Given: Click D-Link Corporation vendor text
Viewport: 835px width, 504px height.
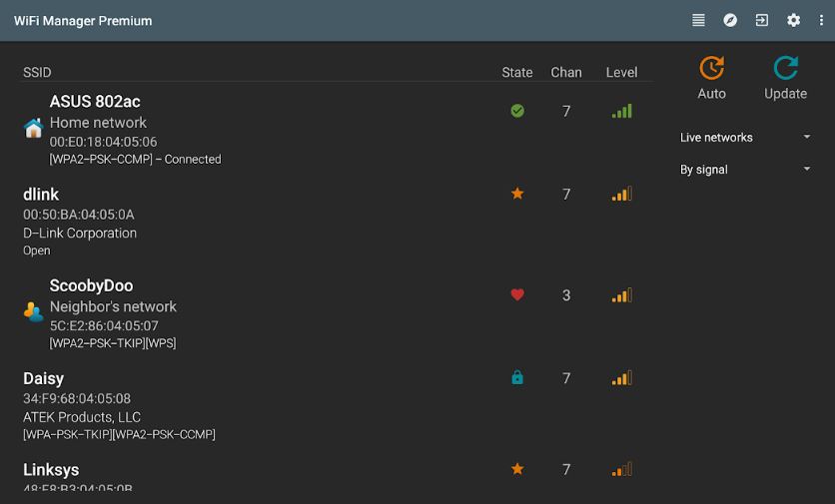Looking at the screenshot, I should click(79, 234).
